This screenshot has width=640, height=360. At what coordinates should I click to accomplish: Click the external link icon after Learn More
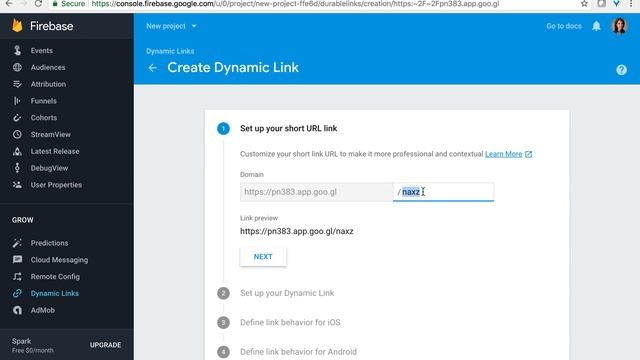[x=529, y=154]
